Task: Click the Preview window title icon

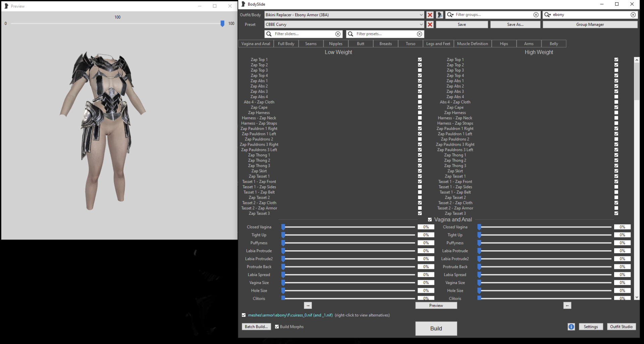Action: click(x=6, y=6)
